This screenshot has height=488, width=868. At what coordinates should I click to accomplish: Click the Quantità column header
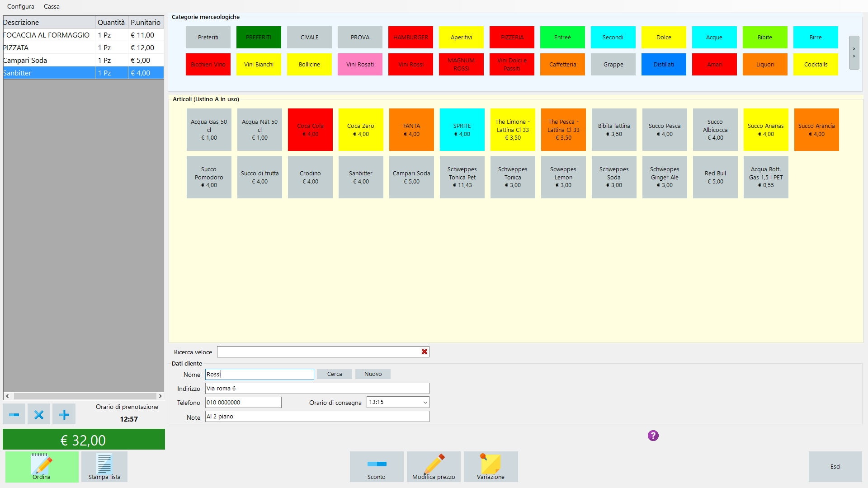click(x=111, y=22)
